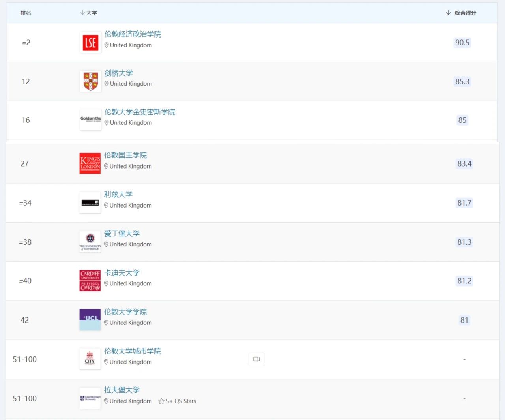
Task: Click the rank 27 cell
Action: click(24, 163)
